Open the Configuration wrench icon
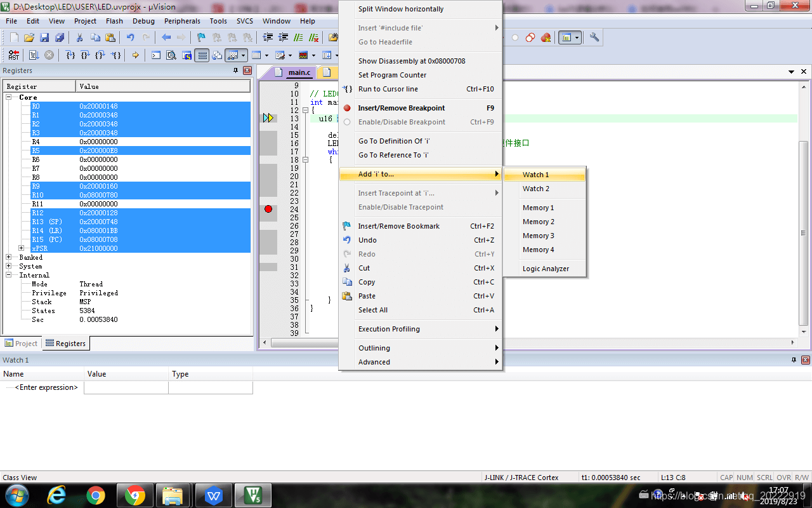Viewport: 812px width, 508px height. [594, 37]
